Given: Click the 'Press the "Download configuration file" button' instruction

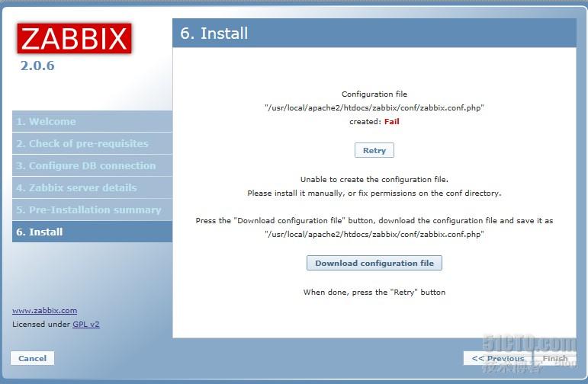Looking at the screenshot, I should point(374,221).
